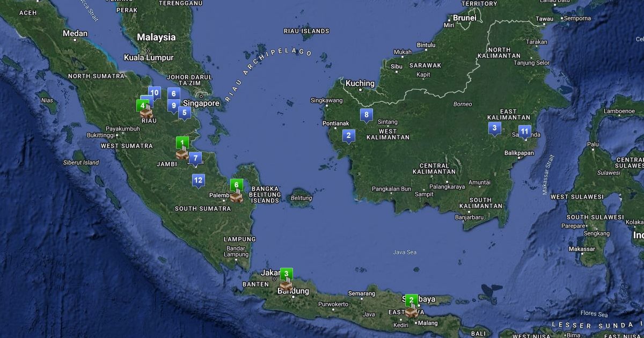Viewport: 644px width, 338px height.
Task: Click blue marker 11 near Samarinda
Action: tap(524, 131)
